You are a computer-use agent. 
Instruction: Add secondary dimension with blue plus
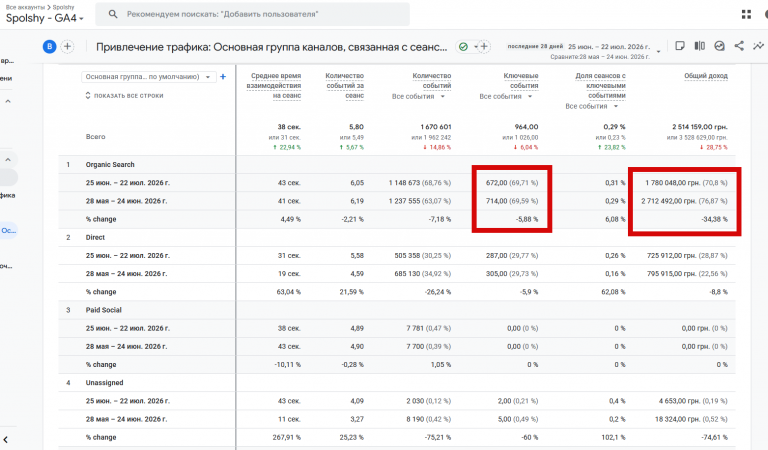(223, 76)
